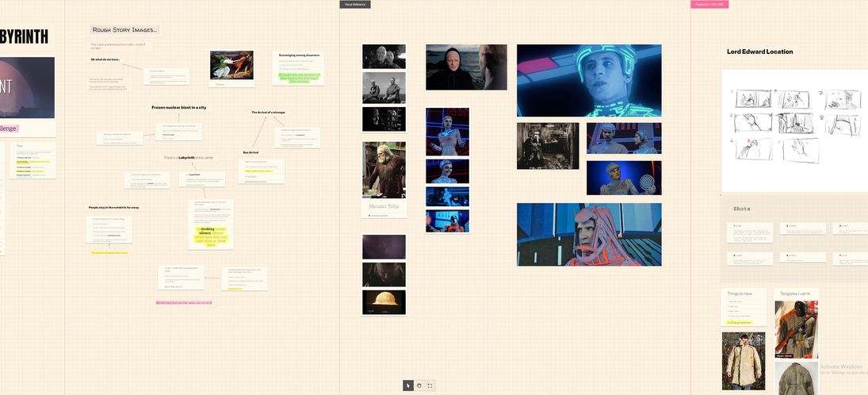Select the painting of running figures image
Viewport: 868px width, 395px height.
[231, 65]
